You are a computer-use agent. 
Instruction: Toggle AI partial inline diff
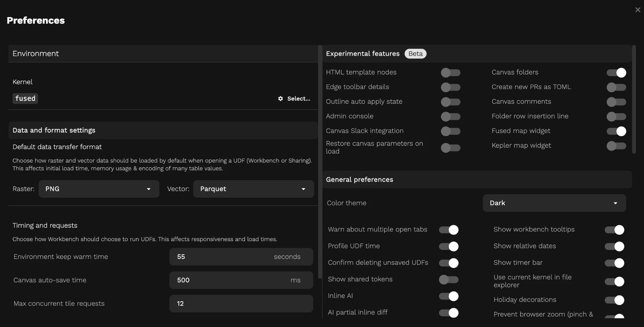coord(449,313)
